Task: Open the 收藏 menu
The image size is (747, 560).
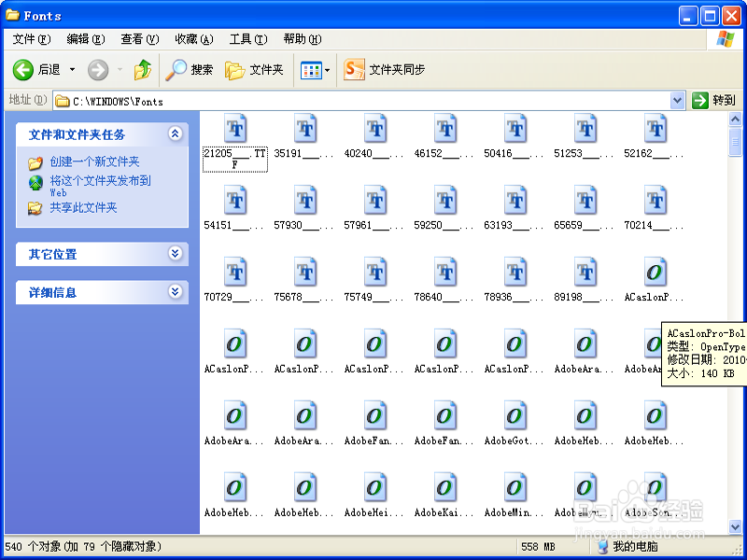Action: 194,39
